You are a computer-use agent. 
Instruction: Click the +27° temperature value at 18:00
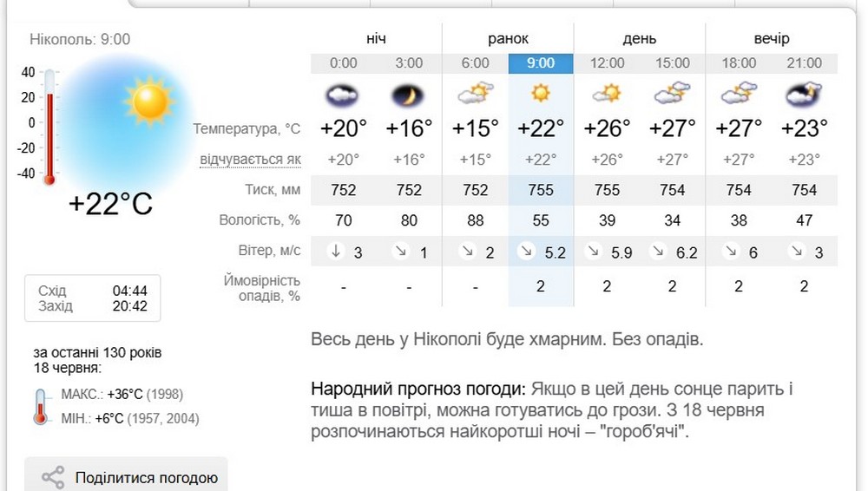(x=739, y=128)
